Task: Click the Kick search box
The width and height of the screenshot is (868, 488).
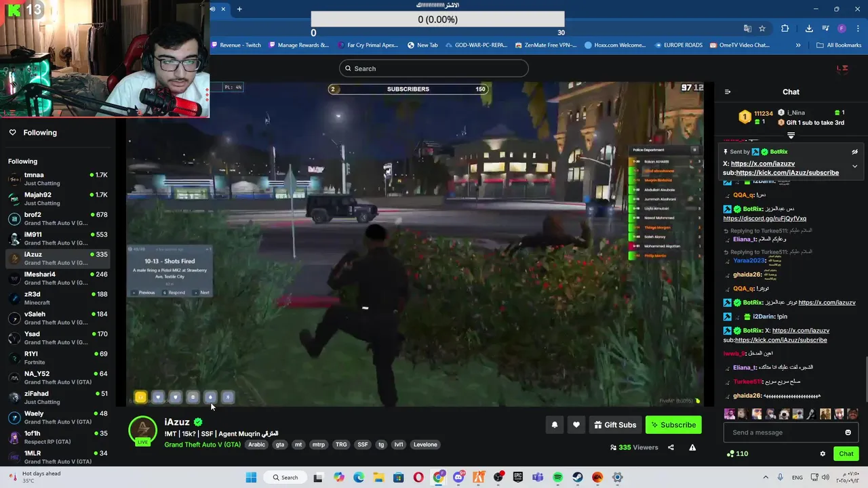Action: click(x=434, y=68)
